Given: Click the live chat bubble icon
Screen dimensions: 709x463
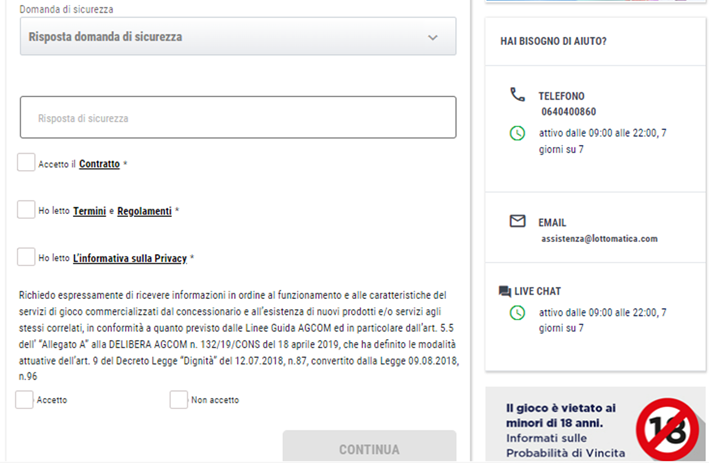Looking at the screenshot, I should click(x=505, y=292).
